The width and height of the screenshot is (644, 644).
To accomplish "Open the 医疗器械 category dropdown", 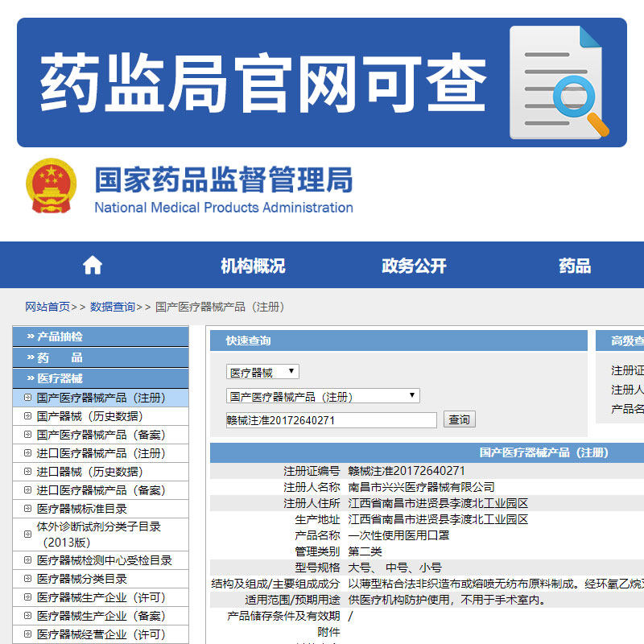I will tap(262, 372).
